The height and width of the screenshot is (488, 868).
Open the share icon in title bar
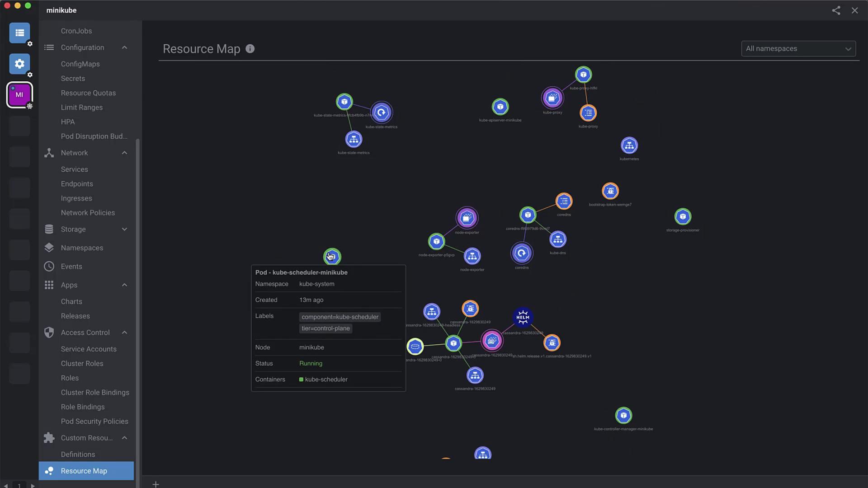(x=836, y=10)
